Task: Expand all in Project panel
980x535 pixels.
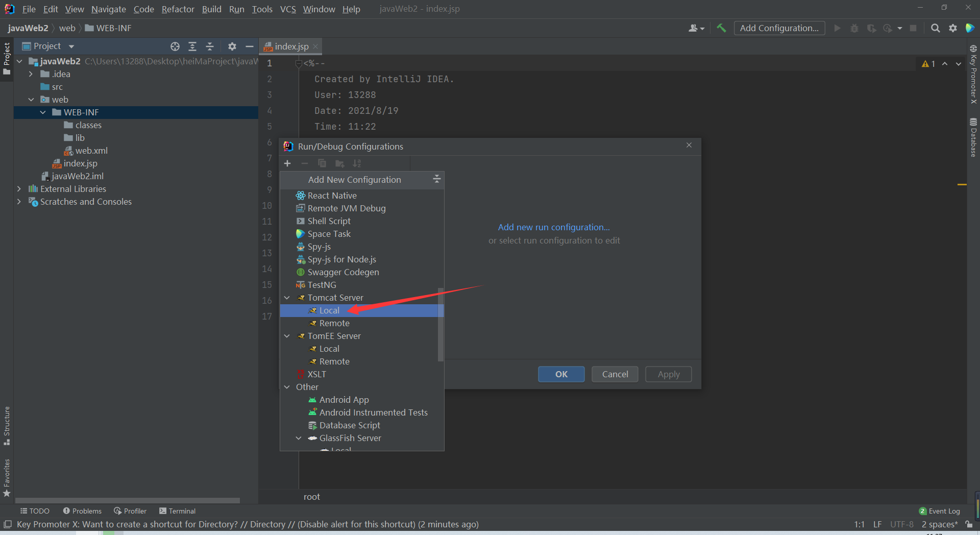Action: [192, 46]
